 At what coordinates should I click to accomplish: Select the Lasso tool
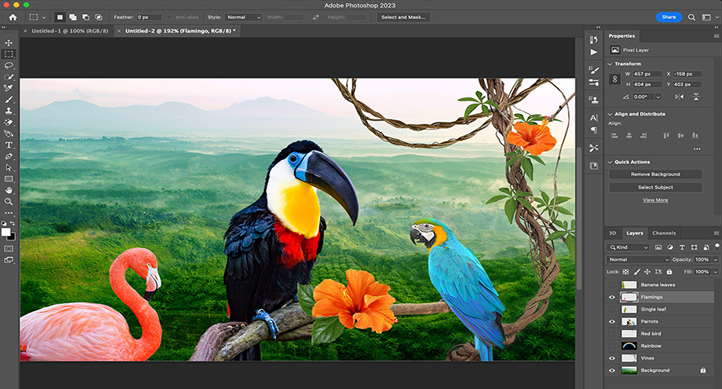coord(9,65)
